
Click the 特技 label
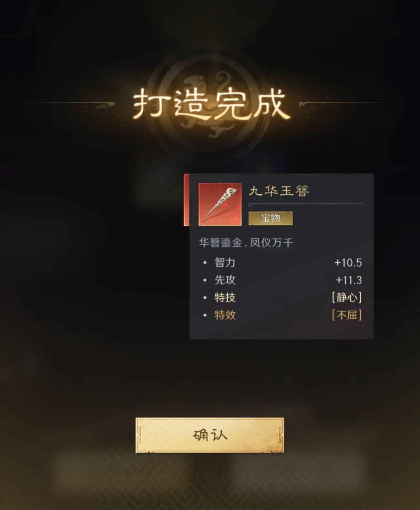(x=225, y=298)
